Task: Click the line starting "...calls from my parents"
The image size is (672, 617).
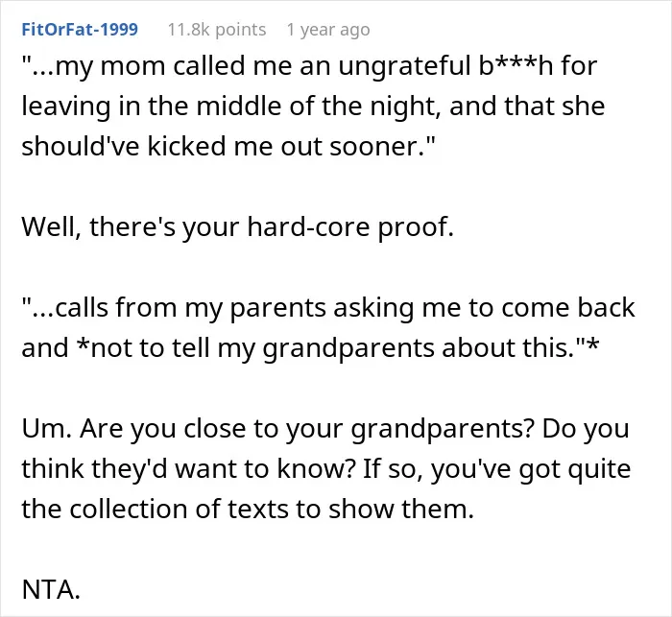Action: pos(328,309)
